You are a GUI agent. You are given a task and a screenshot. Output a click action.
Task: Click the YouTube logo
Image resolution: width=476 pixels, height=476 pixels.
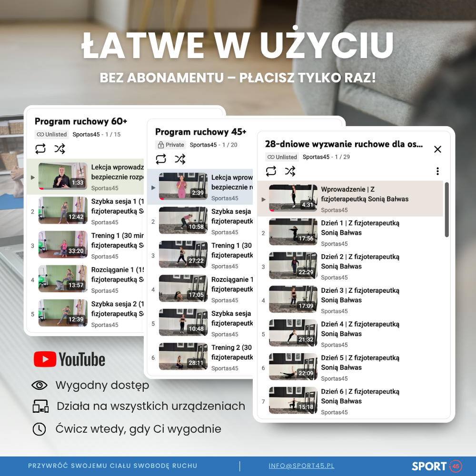(x=69, y=359)
